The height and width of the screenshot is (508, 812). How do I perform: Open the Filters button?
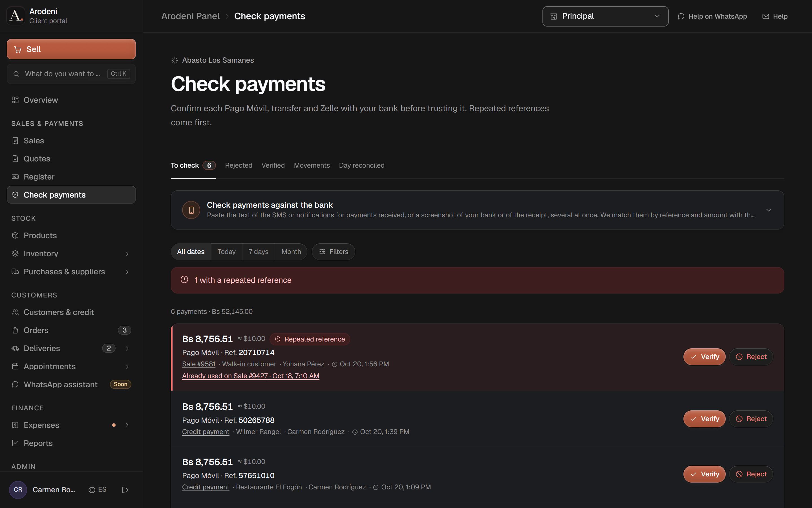[333, 252]
